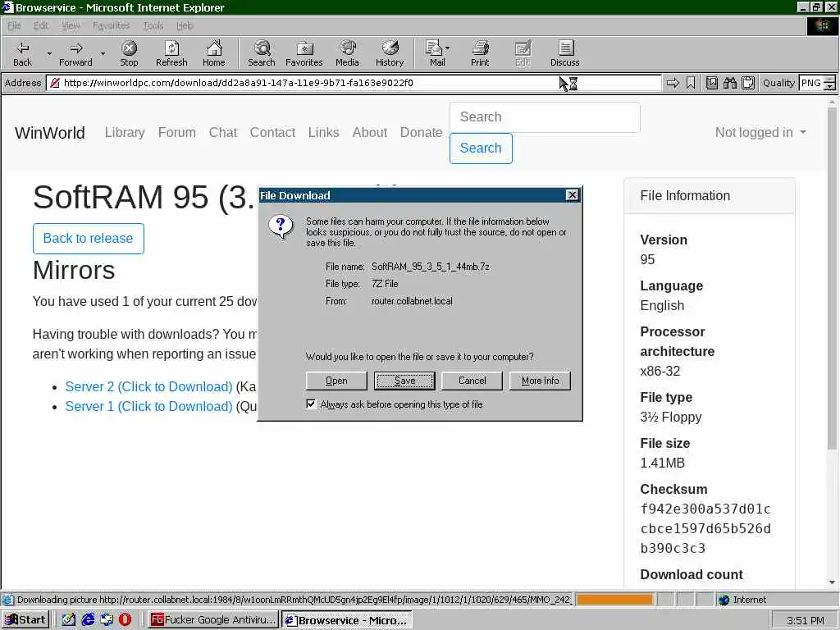Click the Stop loading icon

tap(129, 48)
